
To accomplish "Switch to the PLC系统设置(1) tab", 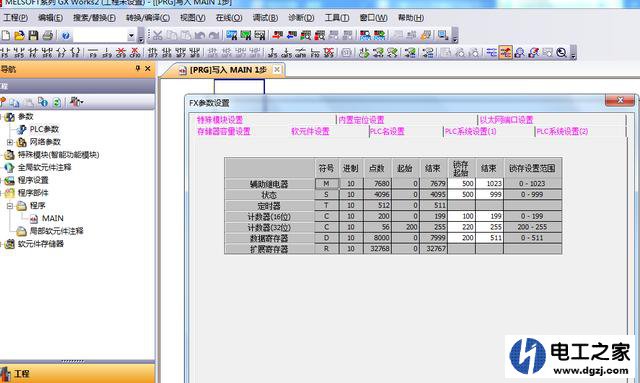I will point(470,131).
